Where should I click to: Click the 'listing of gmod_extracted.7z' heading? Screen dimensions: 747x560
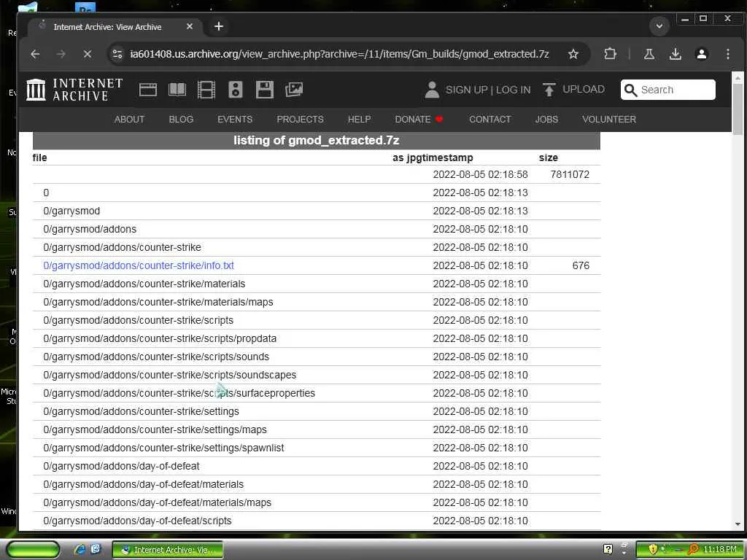click(317, 141)
